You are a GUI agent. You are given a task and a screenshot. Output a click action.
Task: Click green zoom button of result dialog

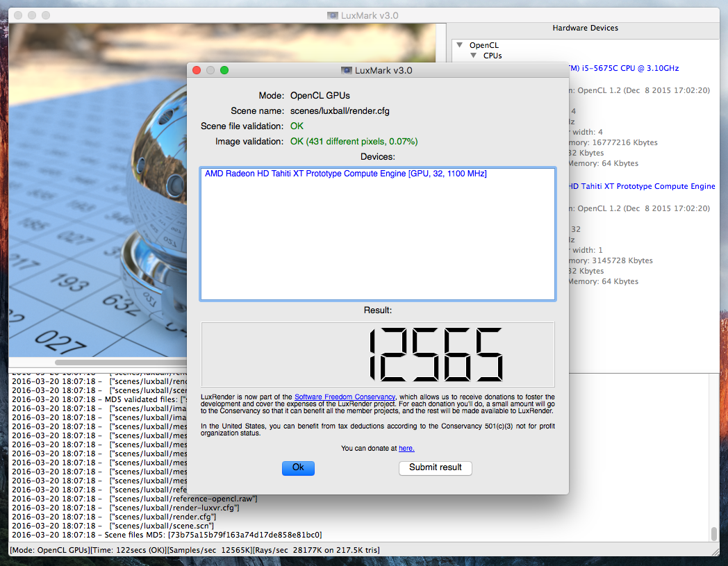(224, 70)
